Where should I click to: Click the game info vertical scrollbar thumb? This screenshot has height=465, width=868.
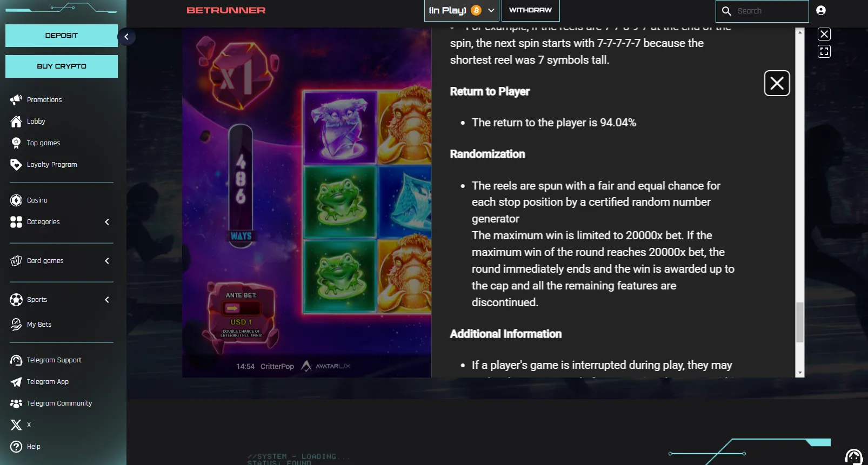(800, 322)
